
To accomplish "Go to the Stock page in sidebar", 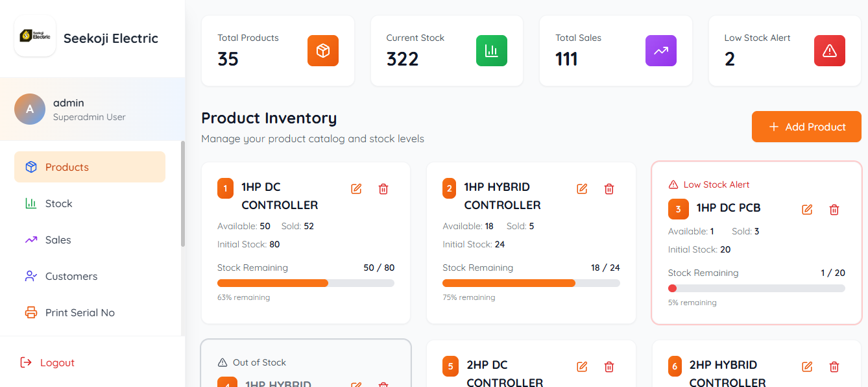I will point(90,203).
